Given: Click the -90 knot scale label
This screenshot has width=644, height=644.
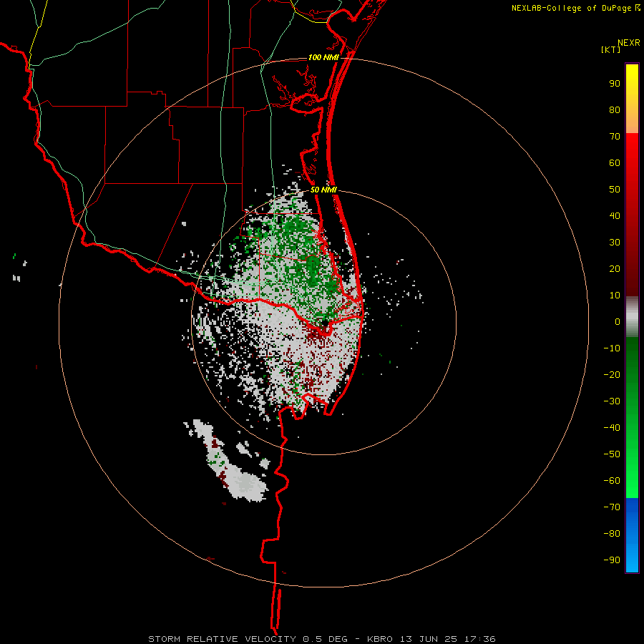Looking at the screenshot, I should point(612,560).
